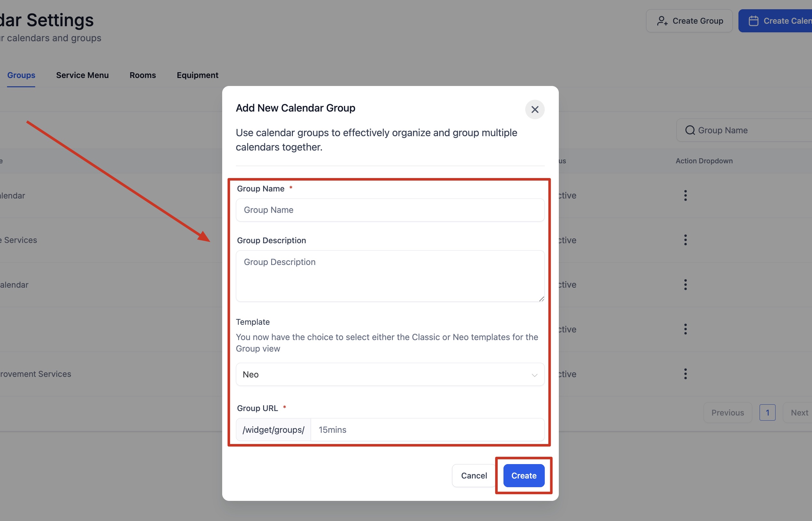The height and width of the screenshot is (521, 812).
Task: Click into the Group Description textarea
Action: tap(390, 276)
